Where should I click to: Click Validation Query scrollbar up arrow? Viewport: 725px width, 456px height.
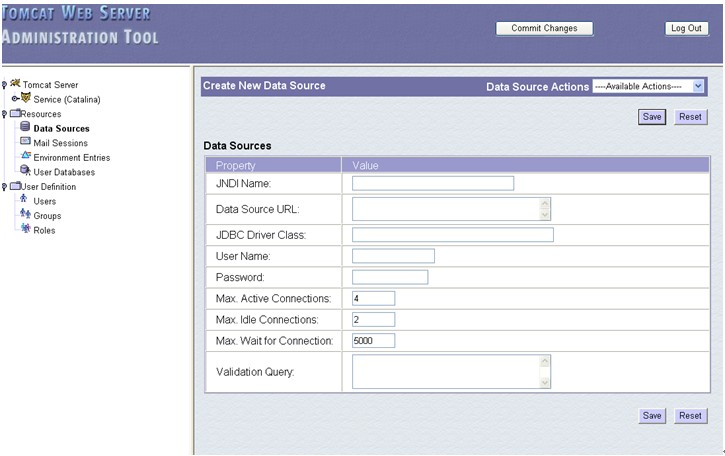[545, 361]
